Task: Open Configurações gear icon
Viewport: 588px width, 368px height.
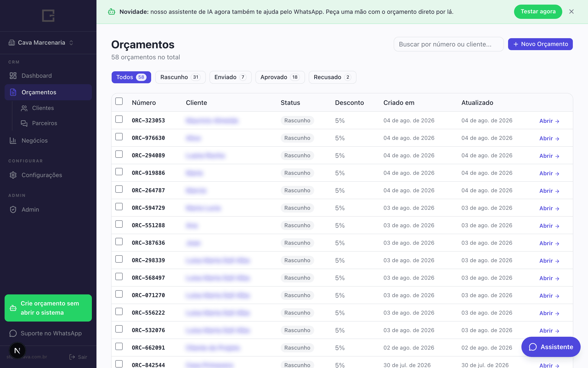Action: point(13,175)
